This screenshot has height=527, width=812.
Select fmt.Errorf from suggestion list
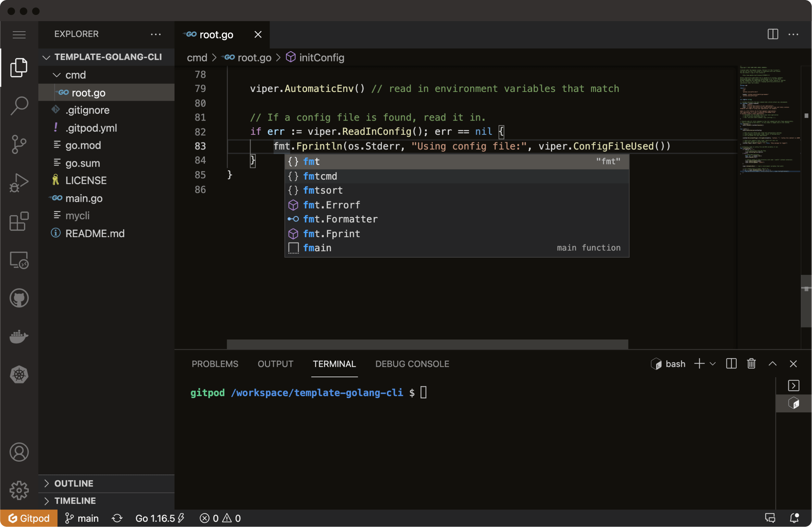tap(331, 205)
